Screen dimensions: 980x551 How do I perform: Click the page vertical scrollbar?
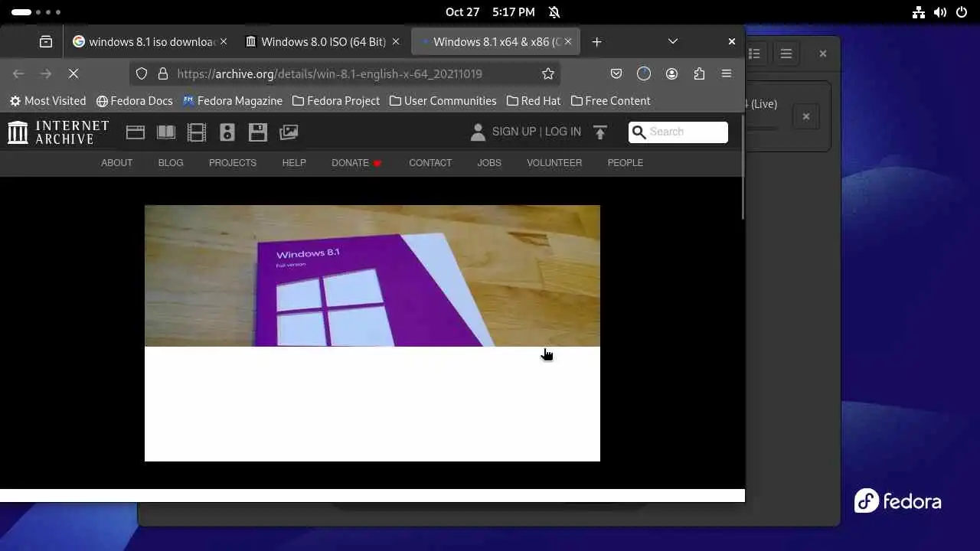(742, 168)
